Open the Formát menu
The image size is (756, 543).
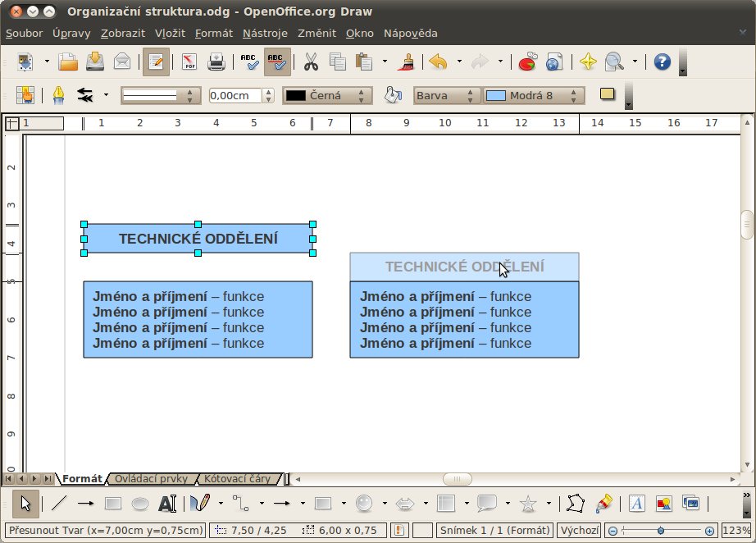click(x=213, y=34)
